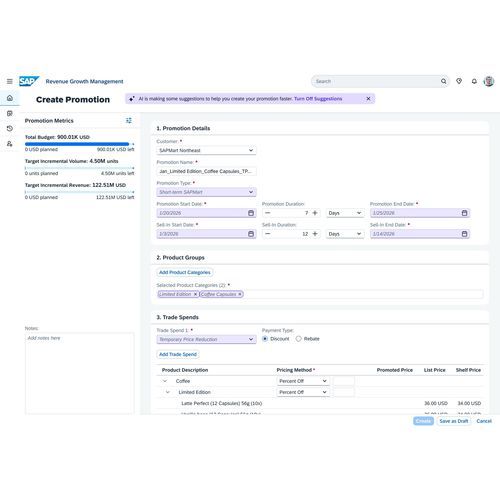Close the AI suggestions banner
Image resolution: width=500 pixels, height=500 pixels.
point(368,99)
